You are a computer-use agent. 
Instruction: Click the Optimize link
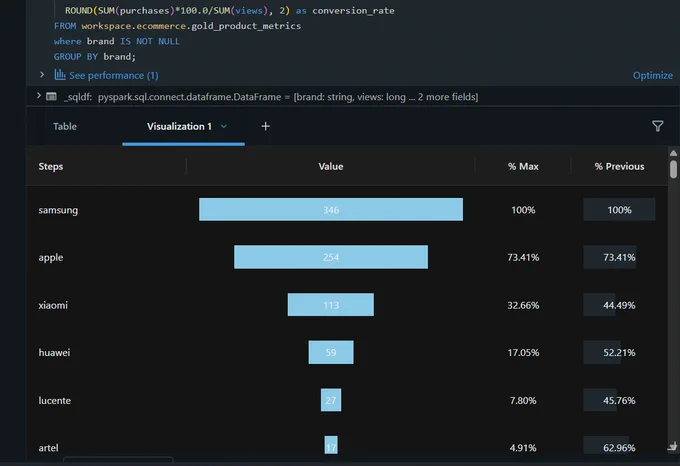[653, 75]
